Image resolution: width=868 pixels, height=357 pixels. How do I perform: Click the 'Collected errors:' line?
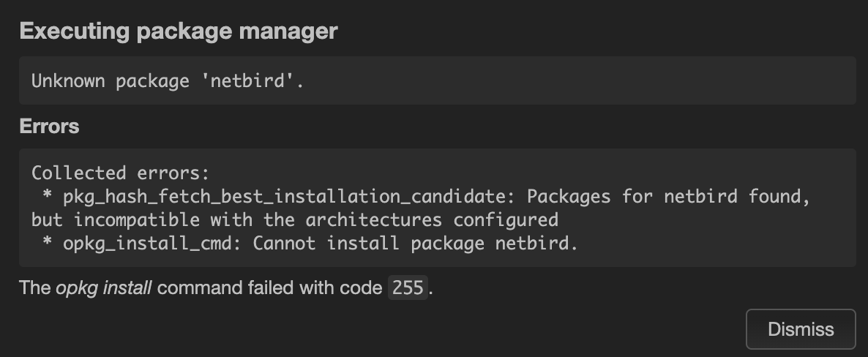click(x=121, y=173)
